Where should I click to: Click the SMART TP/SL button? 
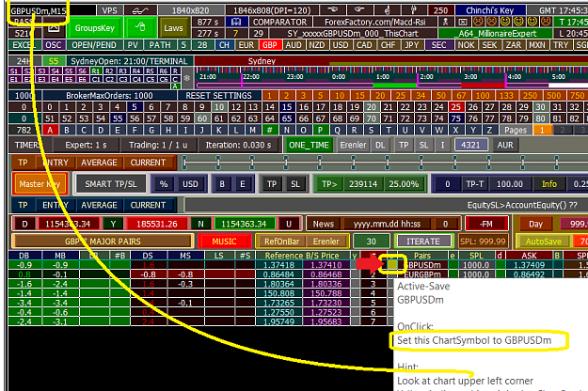click(x=111, y=184)
